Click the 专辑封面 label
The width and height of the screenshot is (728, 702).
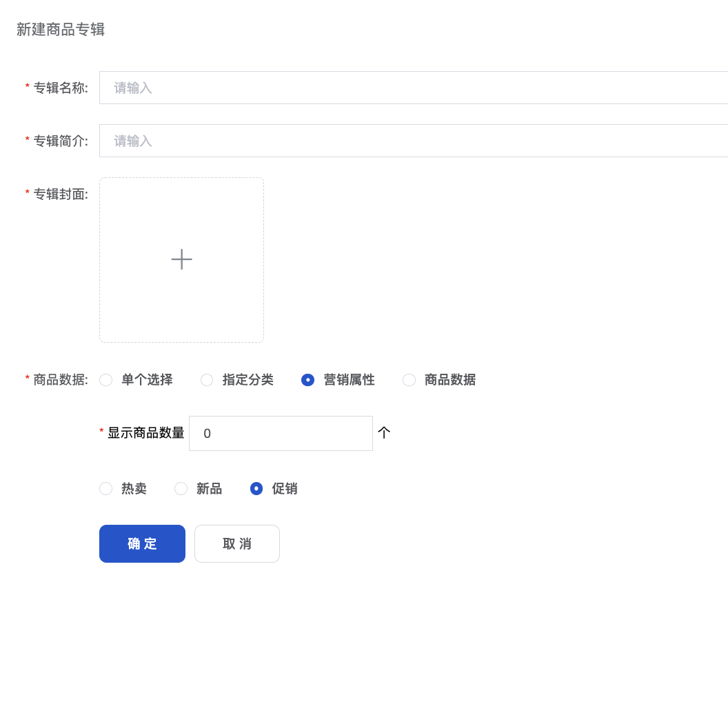60,194
